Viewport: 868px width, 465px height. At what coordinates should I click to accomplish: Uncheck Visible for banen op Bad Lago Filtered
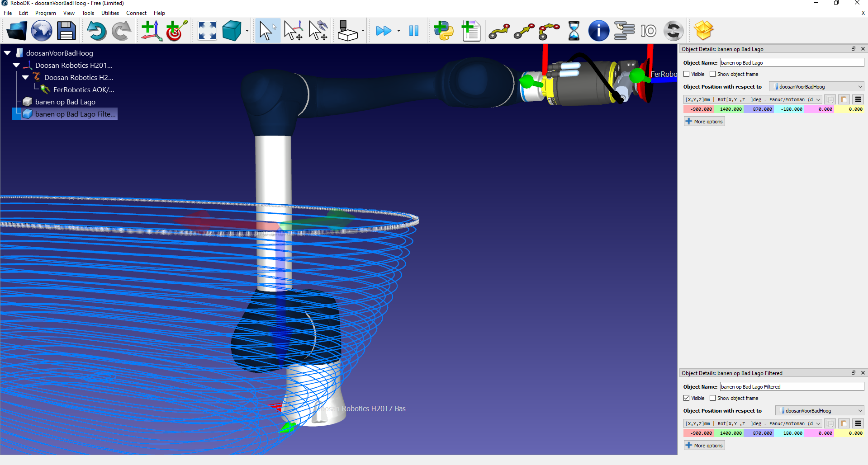click(x=687, y=398)
